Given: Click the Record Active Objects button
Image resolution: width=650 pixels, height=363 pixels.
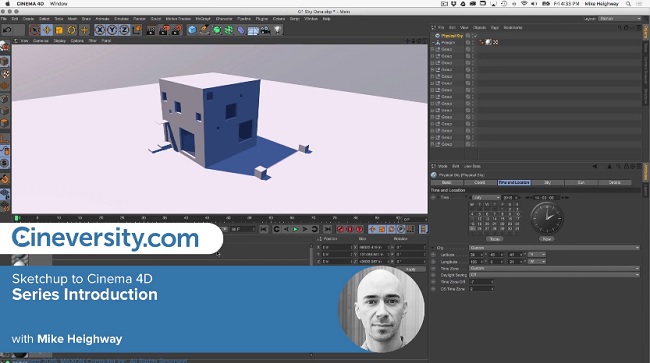Looking at the screenshot, I should pyautogui.click(x=340, y=229).
